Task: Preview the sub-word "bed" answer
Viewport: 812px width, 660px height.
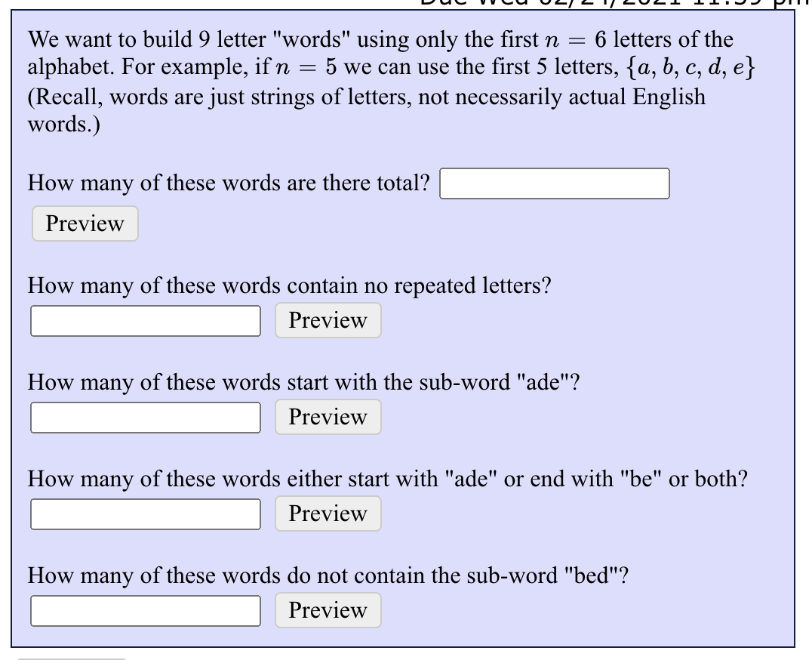Action: pos(328,610)
